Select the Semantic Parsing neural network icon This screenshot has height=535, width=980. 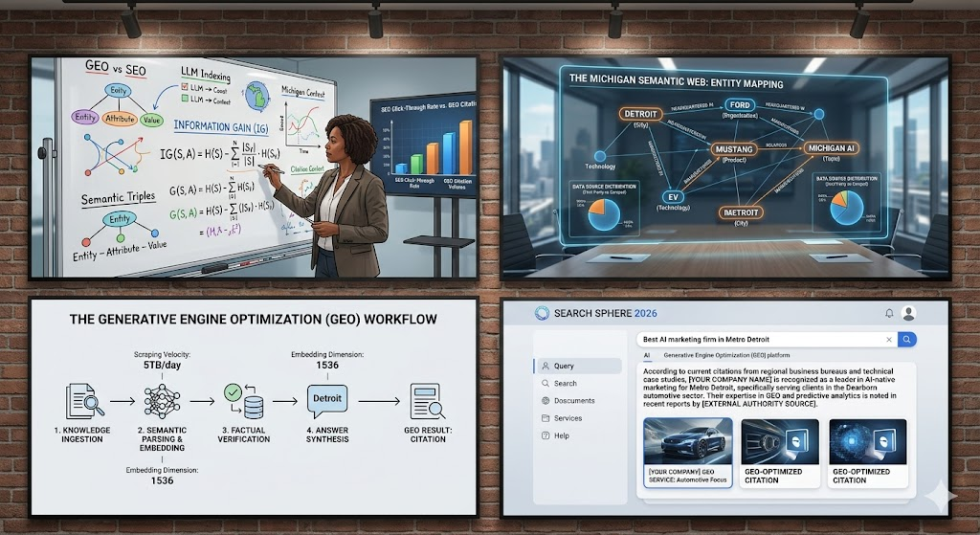click(x=162, y=401)
